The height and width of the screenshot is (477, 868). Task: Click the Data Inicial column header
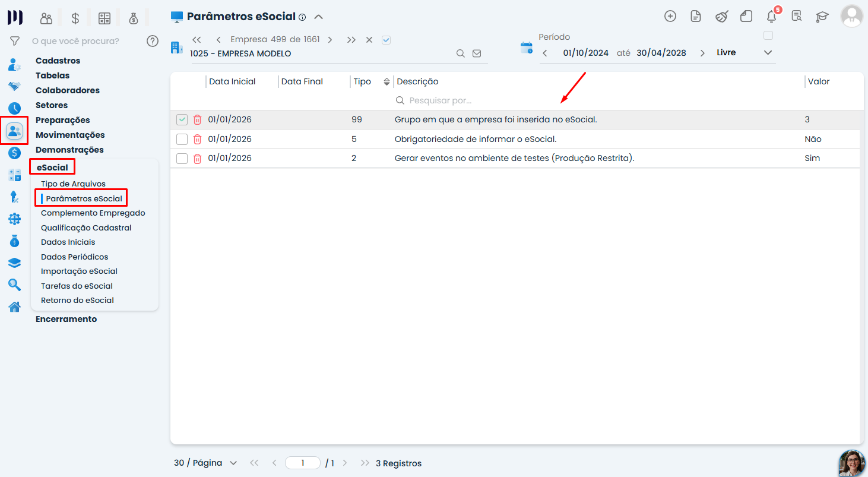(232, 81)
